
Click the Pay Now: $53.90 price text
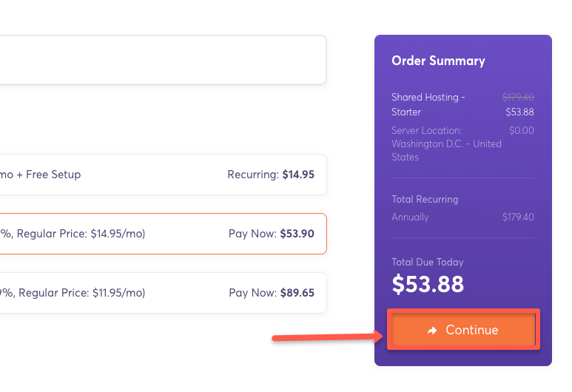pos(272,234)
